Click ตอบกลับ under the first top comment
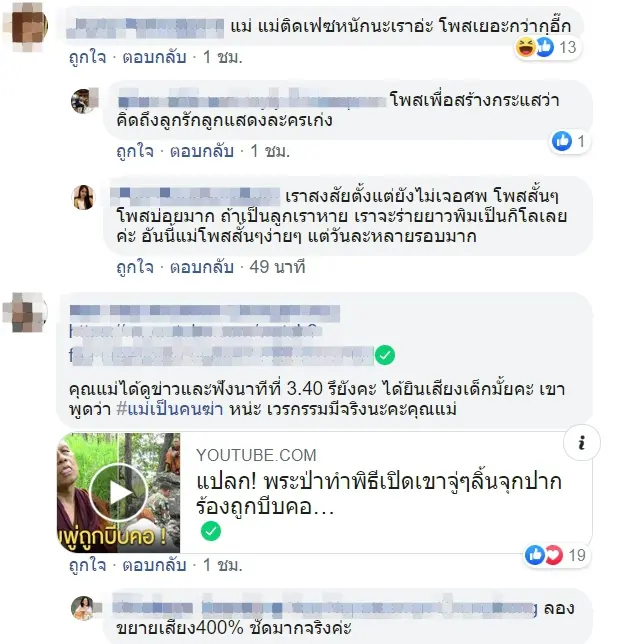The width and height of the screenshot is (624, 644). point(154,57)
